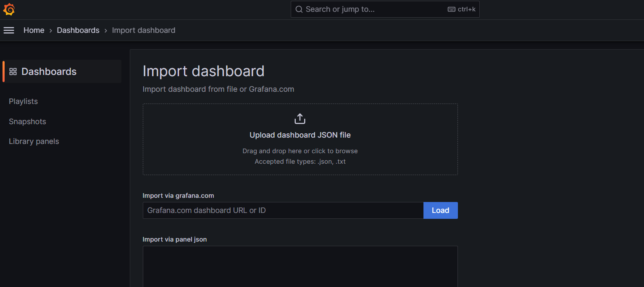Focus the Search or jump to field
Image resolution: width=644 pixels, height=287 pixels.
pyautogui.click(x=385, y=9)
